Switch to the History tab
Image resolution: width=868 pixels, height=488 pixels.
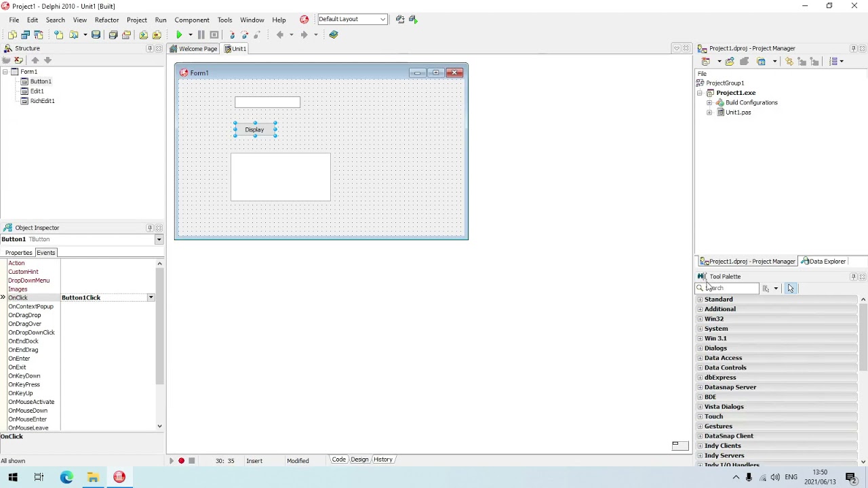point(383,460)
